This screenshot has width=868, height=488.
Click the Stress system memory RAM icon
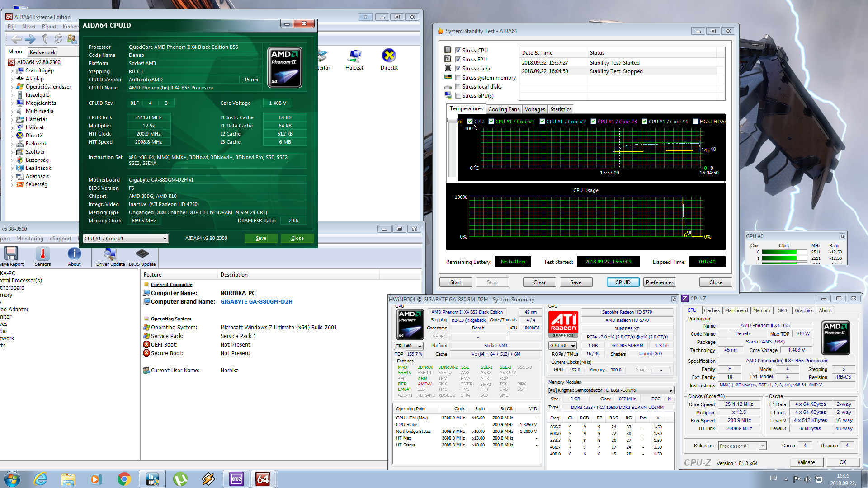pyautogui.click(x=448, y=77)
